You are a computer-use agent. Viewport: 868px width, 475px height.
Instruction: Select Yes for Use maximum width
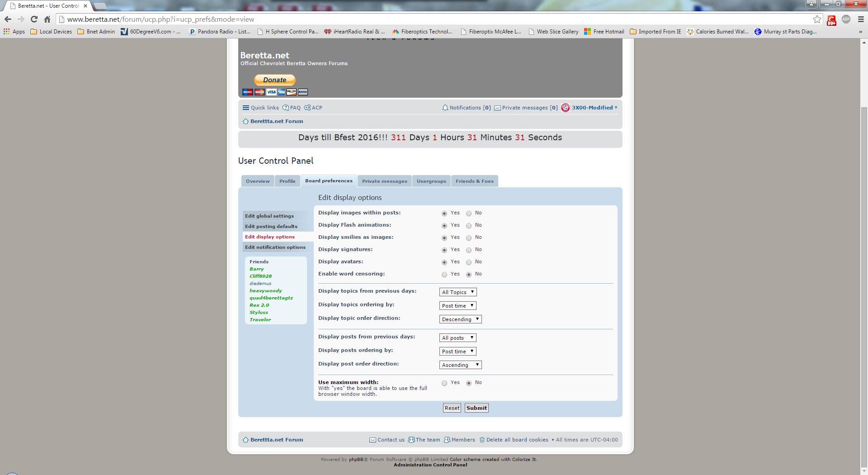pyautogui.click(x=444, y=383)
